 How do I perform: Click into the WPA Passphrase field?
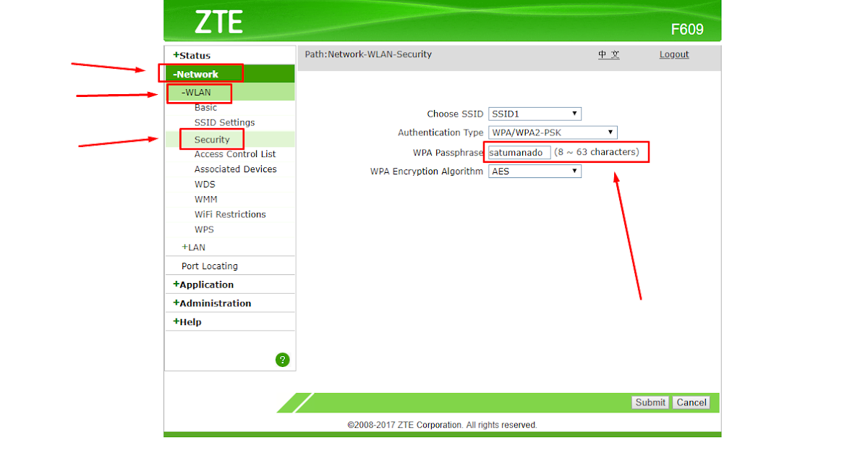coord(519,153)
